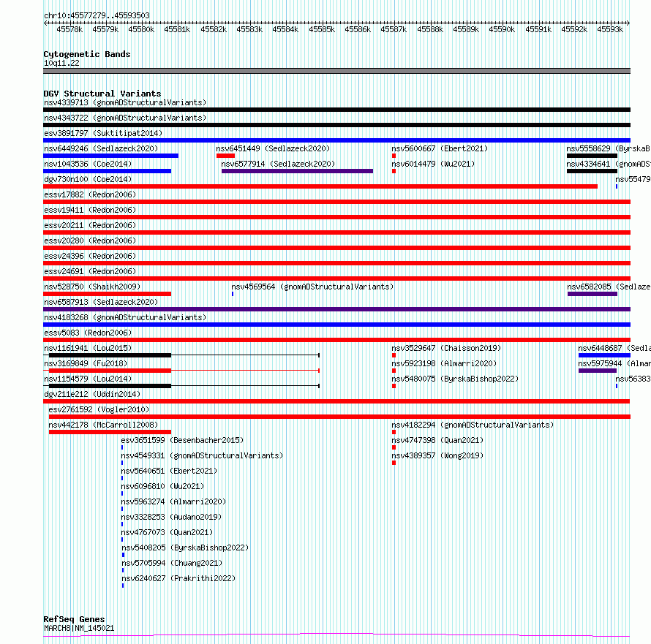The image size is (651, 644).
Task: Select the DGV Structural Variants track heading
Action: pos(102,94)
